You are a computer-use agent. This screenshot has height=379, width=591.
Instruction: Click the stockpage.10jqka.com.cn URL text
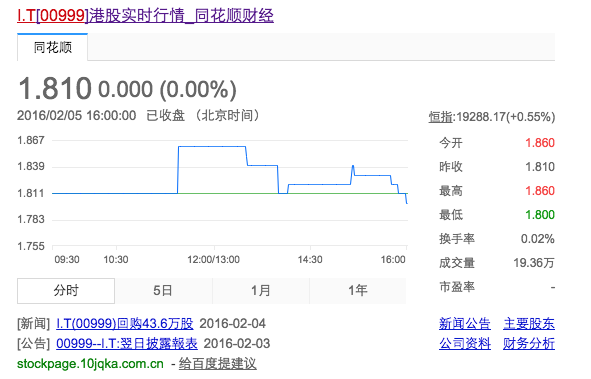[x=90, y=364]
